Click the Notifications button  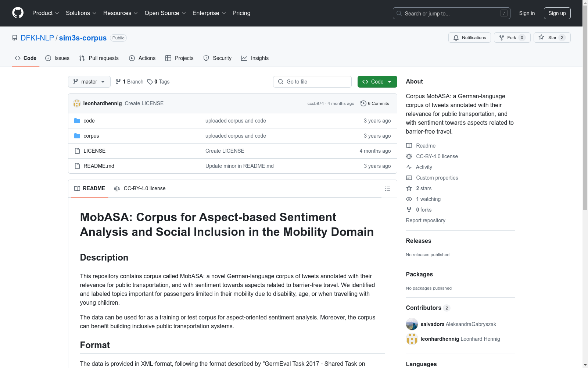point(469,38)
